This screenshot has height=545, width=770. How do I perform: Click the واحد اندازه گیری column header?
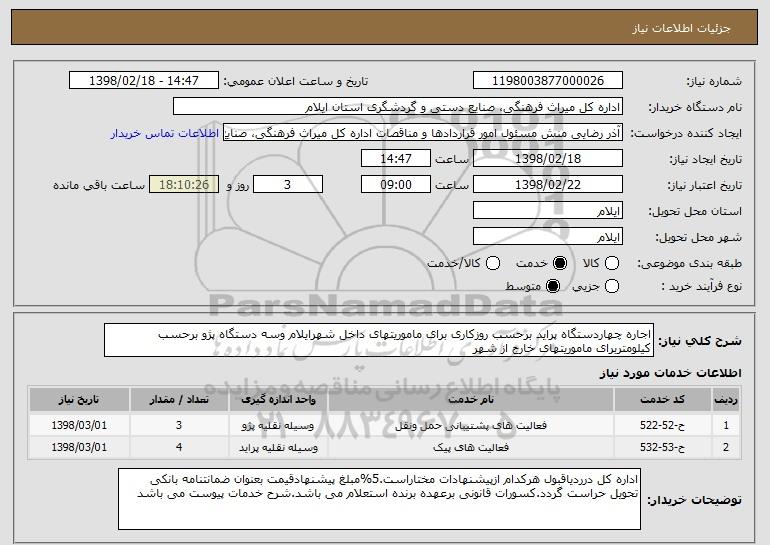(278, 400)
